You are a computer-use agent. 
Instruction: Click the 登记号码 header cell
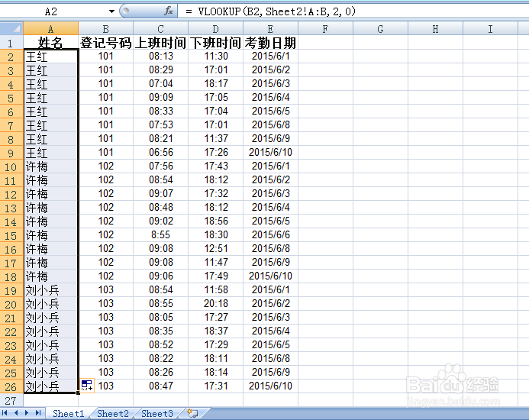click(x=106, y=43)
